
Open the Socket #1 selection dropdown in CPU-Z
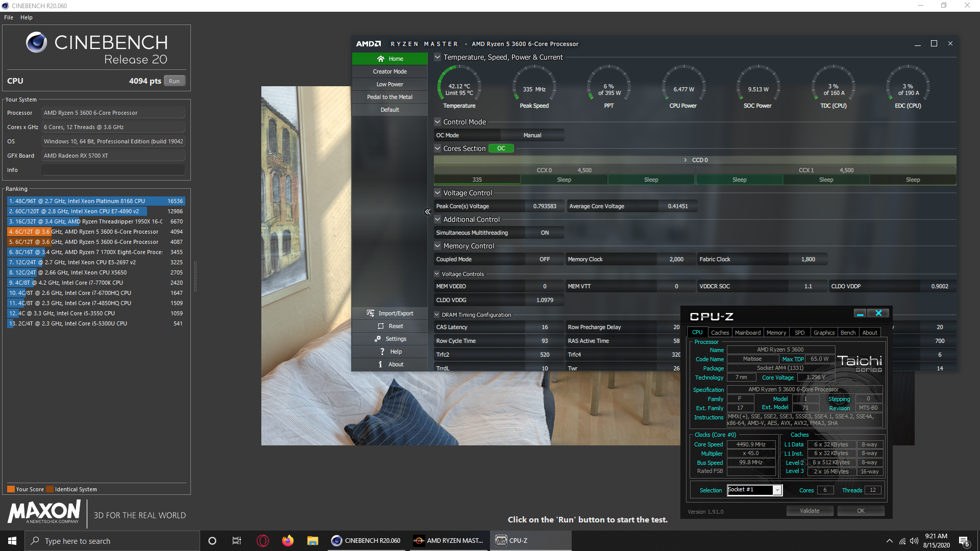pyautogui.click(x=777, y=490)
